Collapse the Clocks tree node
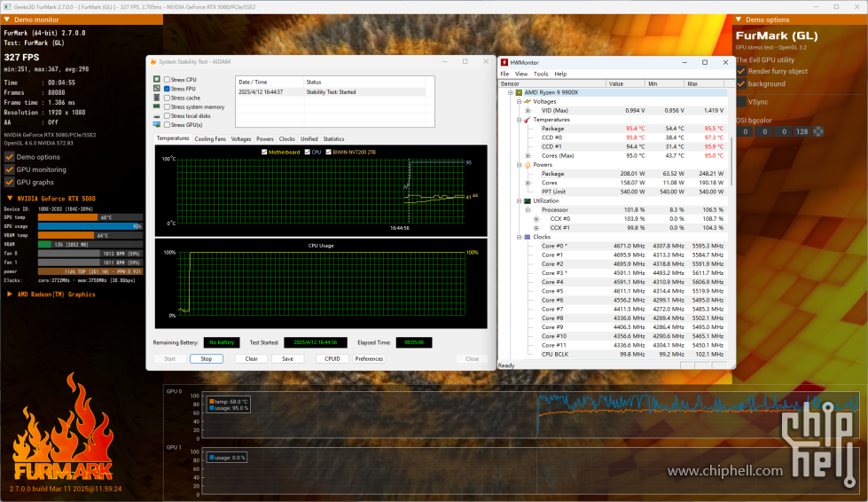The image size is (868, 502). (x=520, y=237)
